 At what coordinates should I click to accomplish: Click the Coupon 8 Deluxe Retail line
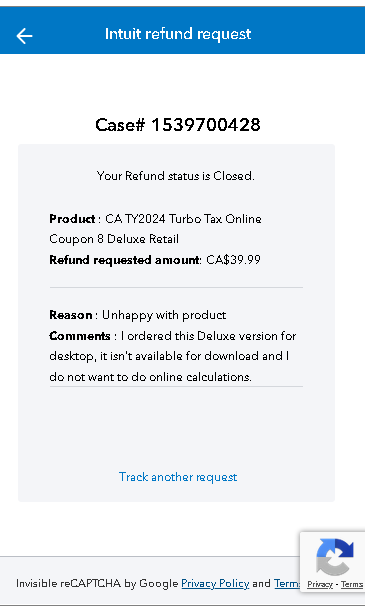click(x=114, y=239)
